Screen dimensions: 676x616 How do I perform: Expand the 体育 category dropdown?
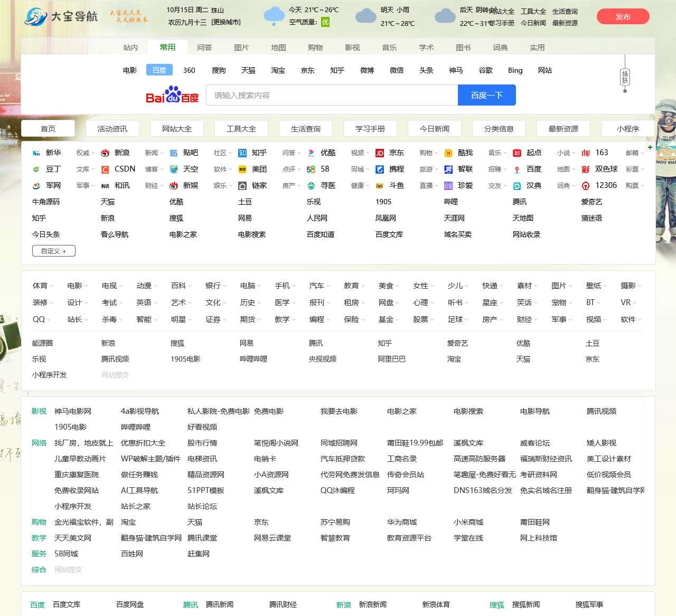tap(42, 286)
